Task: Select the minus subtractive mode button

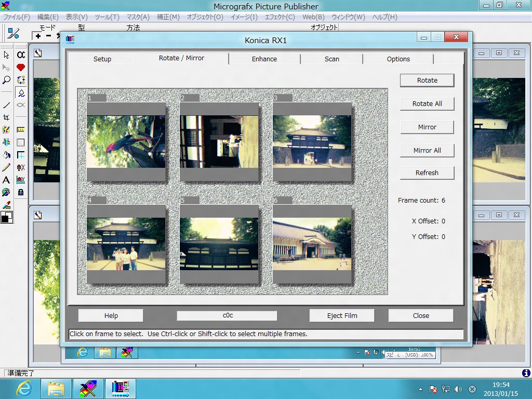Action: [x=48, y=36]
